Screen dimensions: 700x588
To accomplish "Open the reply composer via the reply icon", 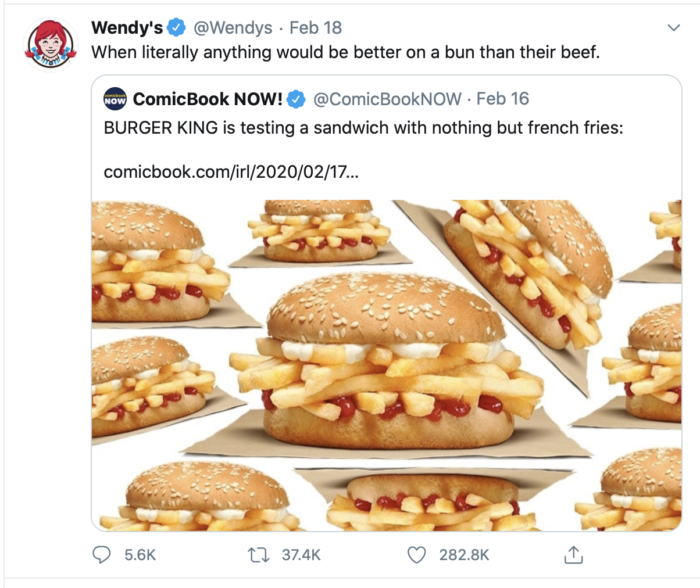I will click(102, 555).
